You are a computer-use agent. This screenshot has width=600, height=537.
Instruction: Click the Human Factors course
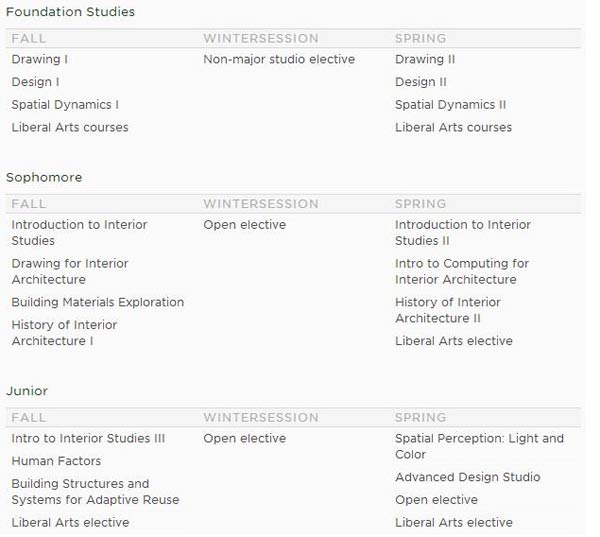(56, 461)
